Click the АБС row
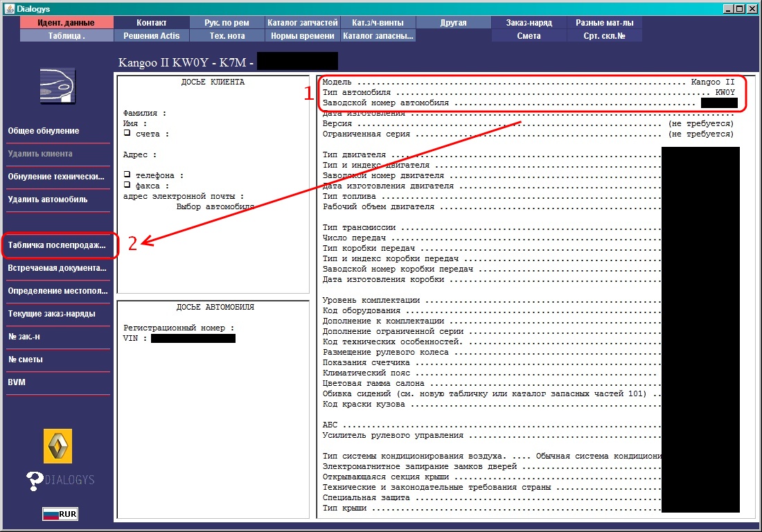762x532 pixels. (x=492, y=425)
